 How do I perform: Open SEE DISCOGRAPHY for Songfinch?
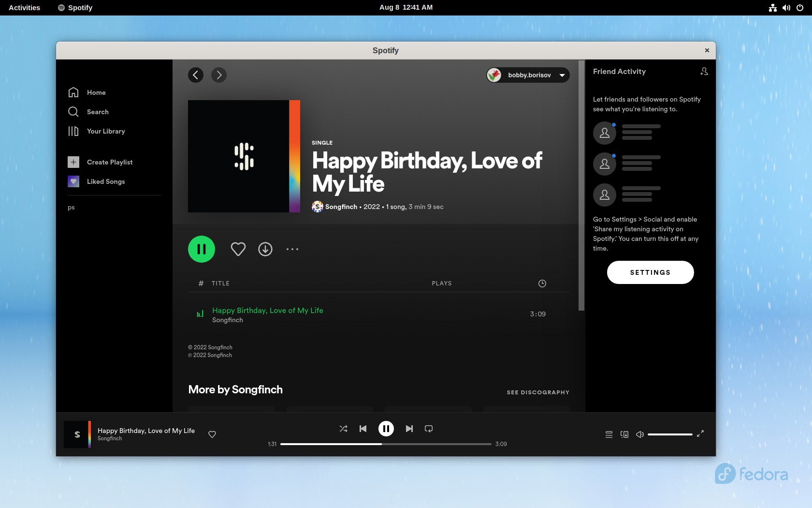point(537,392)
